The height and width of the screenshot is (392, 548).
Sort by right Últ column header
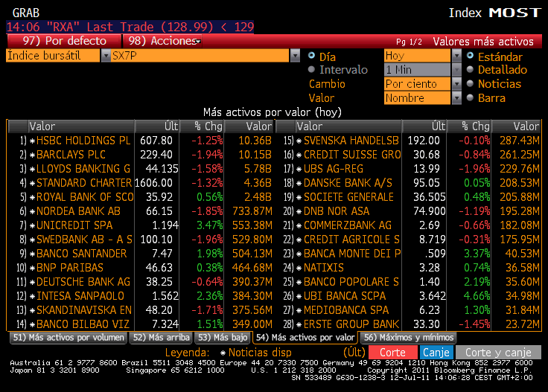tap(424, 126)
